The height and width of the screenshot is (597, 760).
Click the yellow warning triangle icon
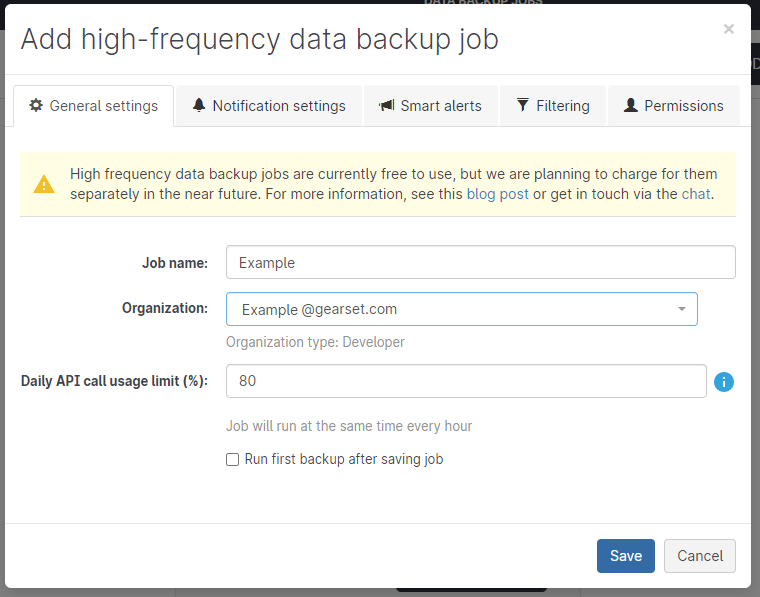(x=44, y=185)
